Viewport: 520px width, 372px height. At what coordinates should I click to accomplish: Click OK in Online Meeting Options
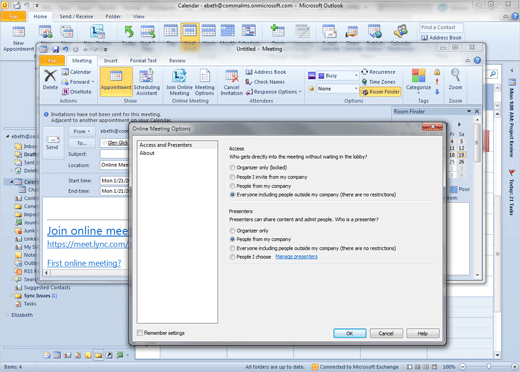350,333
